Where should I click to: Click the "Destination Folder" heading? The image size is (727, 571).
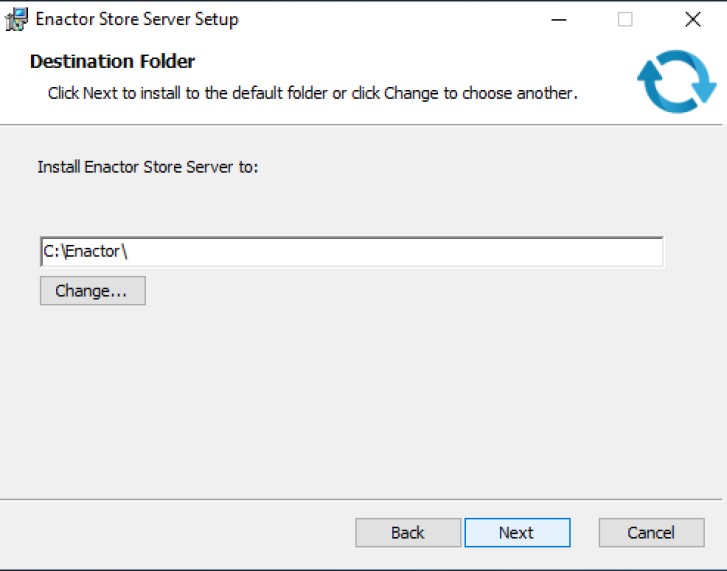coord(112,62)
